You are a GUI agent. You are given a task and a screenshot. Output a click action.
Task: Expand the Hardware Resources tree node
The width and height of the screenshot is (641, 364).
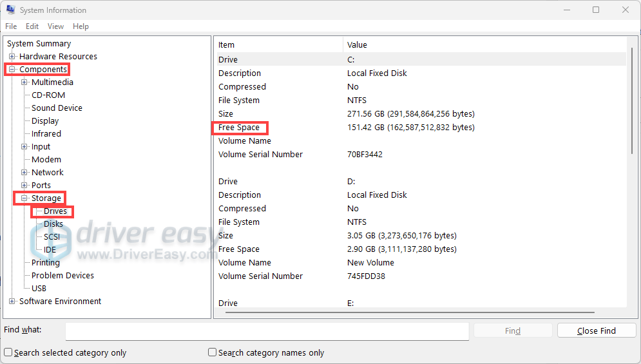point(12,57)
